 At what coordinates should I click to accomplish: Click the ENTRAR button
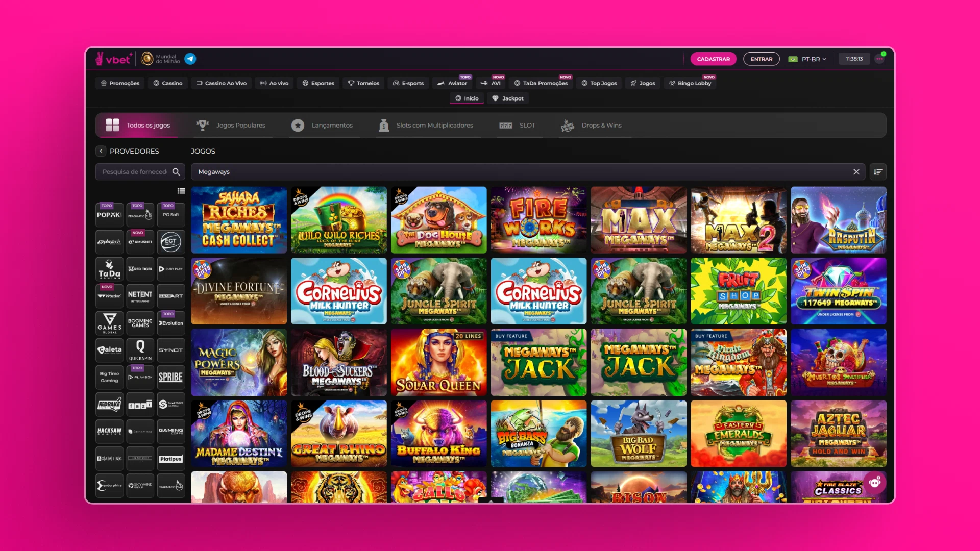tap(761, 59)
